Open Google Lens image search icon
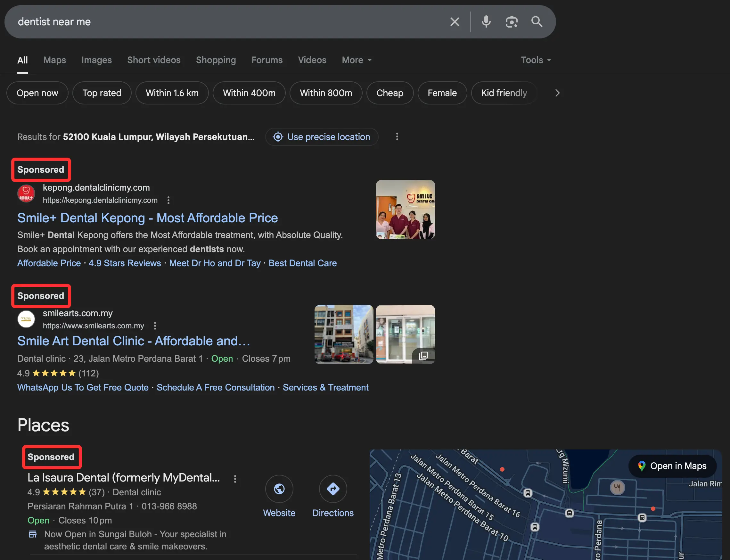The width and height of the screenshot is (730, 560). coord(511,22)
